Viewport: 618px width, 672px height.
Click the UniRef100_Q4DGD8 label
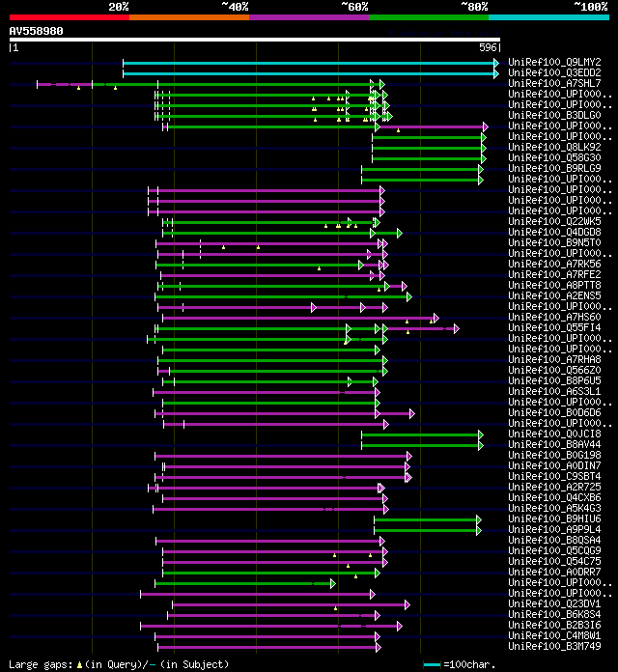pos(554,232)
